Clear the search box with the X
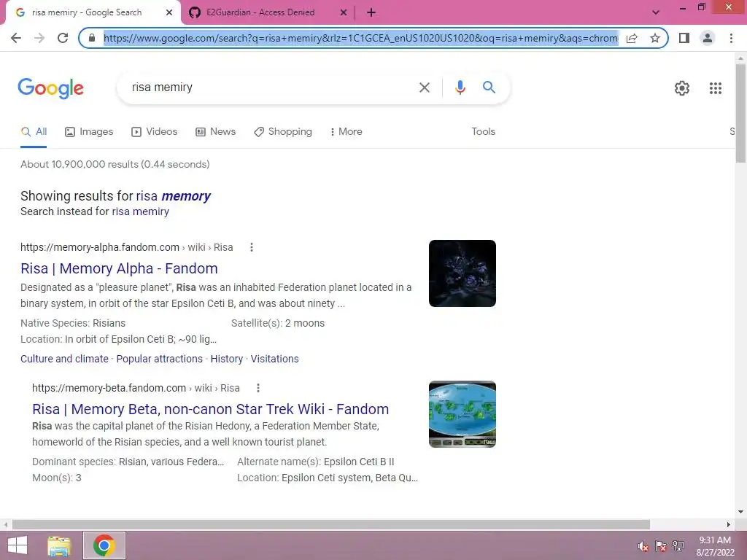This screenshot has width=747, height=560. [424, 87]
